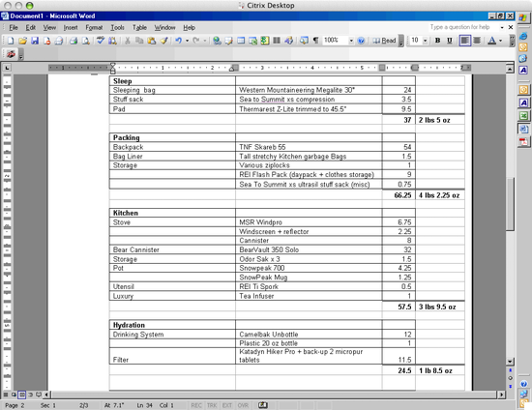The height and width of the screenshot is (410, 532).
Task: Click the Save floppy disk icon
Action: (35, 41)
